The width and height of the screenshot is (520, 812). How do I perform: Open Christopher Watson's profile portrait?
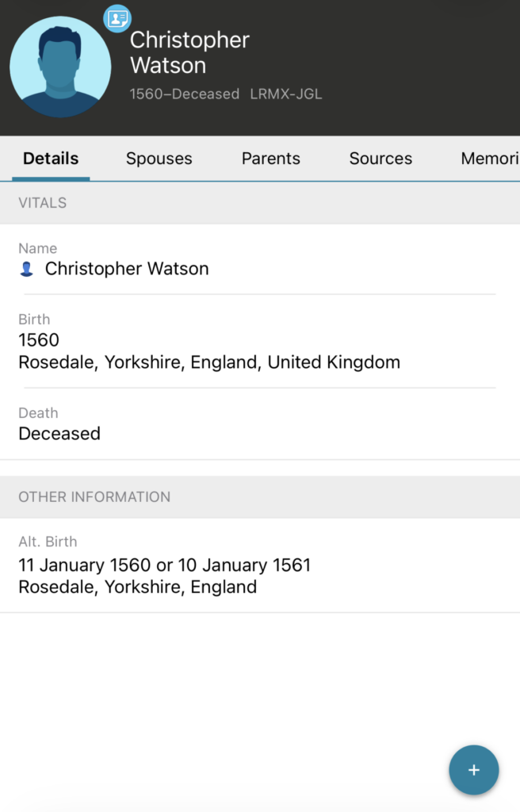pyautogui.click(x=60, y=67)
